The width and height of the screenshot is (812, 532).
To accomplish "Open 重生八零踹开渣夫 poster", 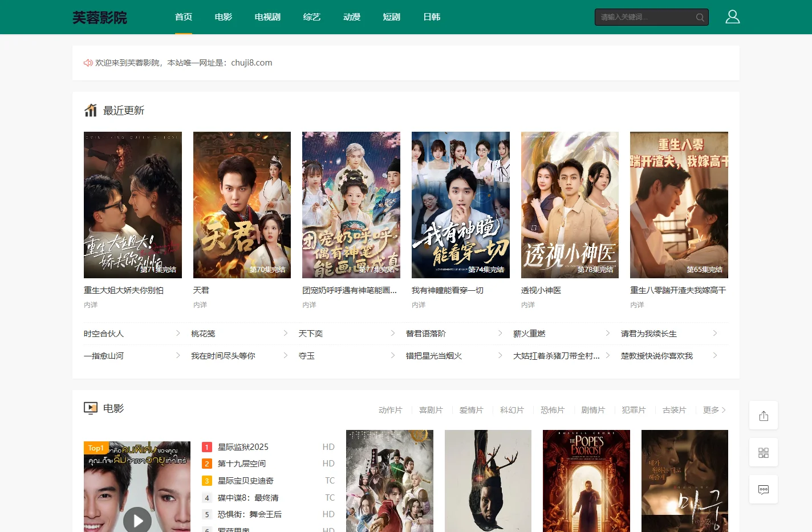I will (679, 205).
